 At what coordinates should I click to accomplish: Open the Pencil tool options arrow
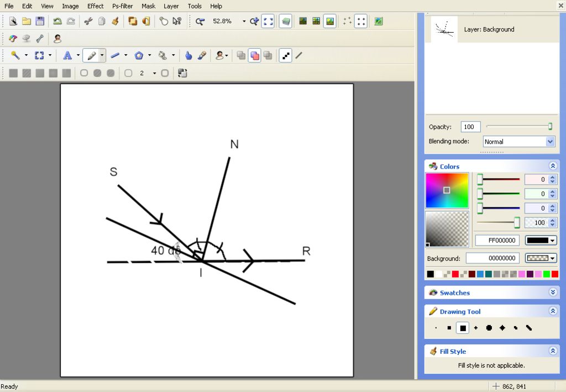click(x=102, y=55)
